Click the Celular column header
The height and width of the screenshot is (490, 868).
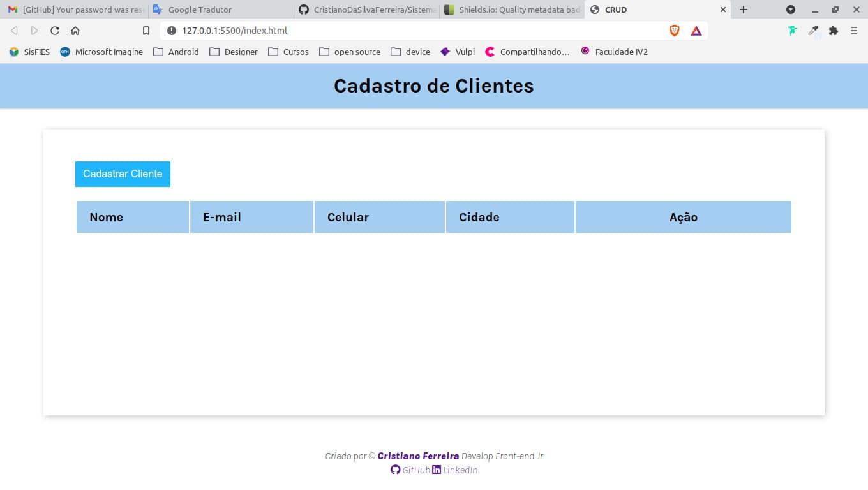click(380, 217)
